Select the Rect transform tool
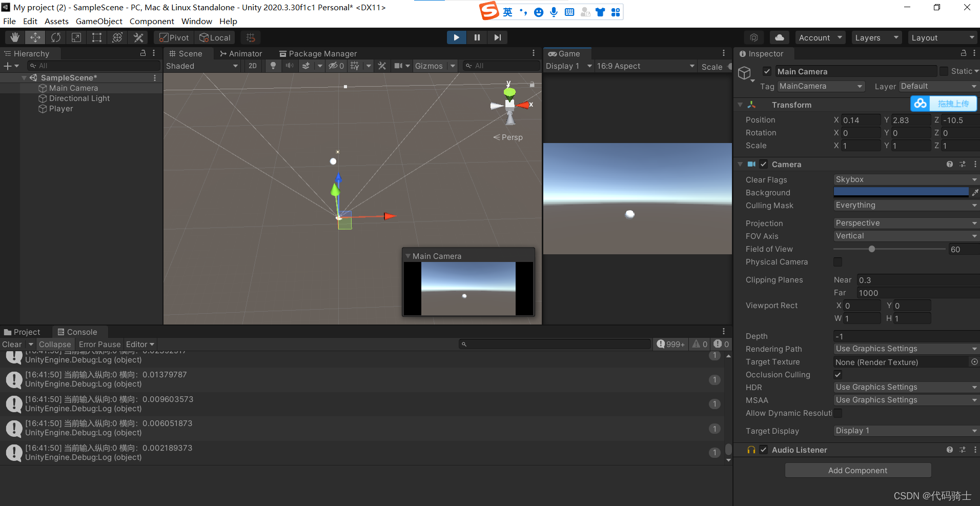Viewport: 980px width, 506px height. click(x=97, y=37)
